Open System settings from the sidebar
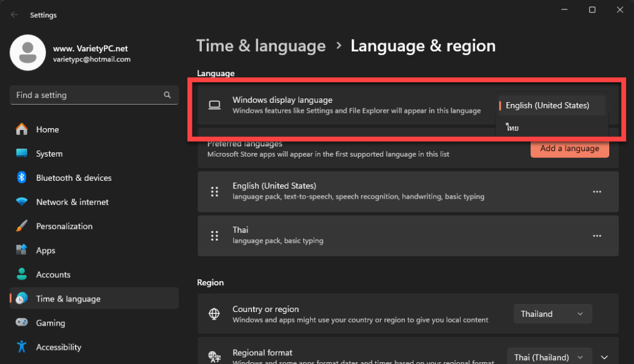 (49, 153)
